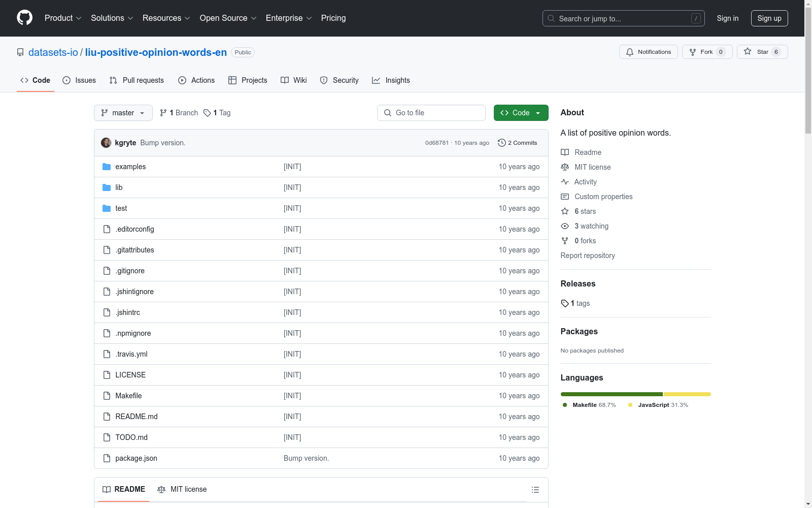Open the .jshintrc file
The width and height of the screenshot is (812, 508).
click(x=127, y=312)
